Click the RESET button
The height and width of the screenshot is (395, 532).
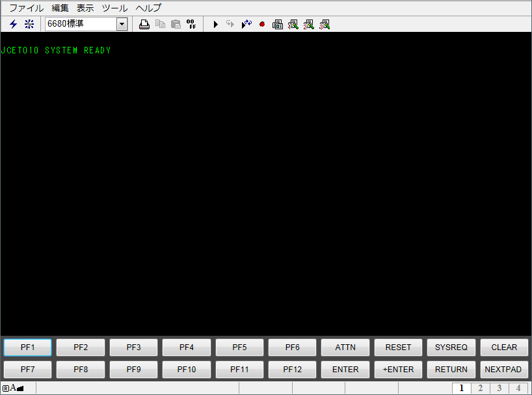(398, 347)
